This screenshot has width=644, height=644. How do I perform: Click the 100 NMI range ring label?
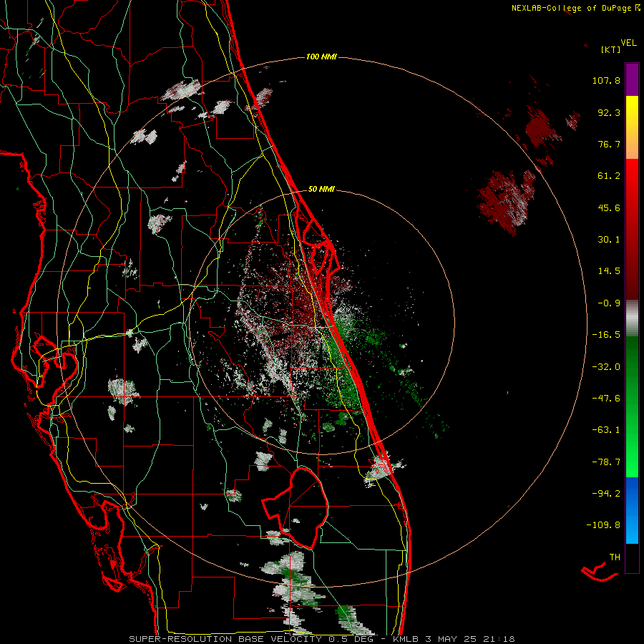pos(321,57)
